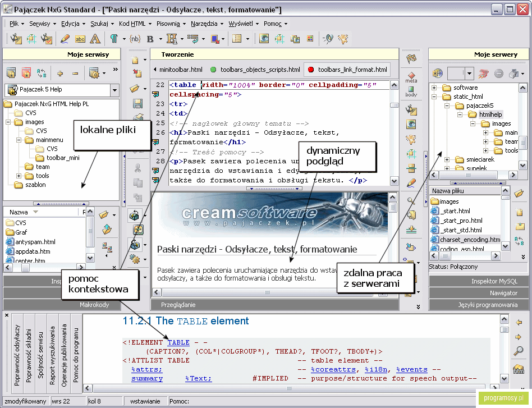The width and height of the screenshot is (532, 408).
Task: Click the gingerbread man icon in top toolbar
Action: coord(343,39)
